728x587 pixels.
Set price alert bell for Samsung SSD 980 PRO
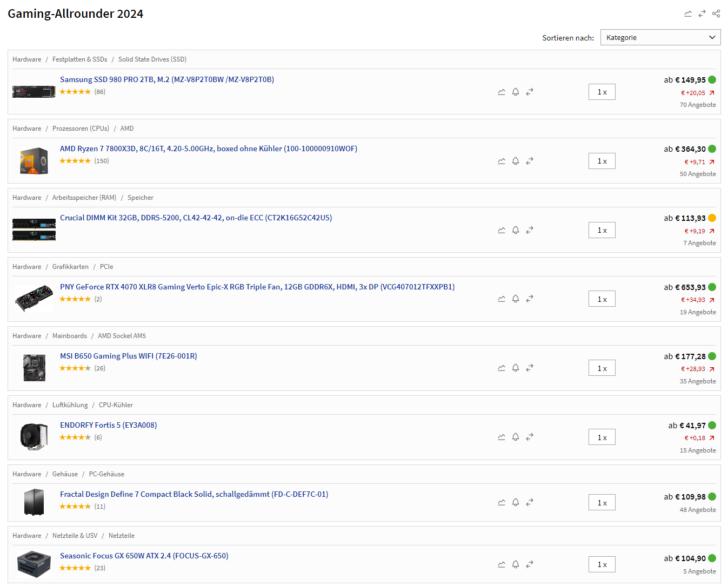516,92
